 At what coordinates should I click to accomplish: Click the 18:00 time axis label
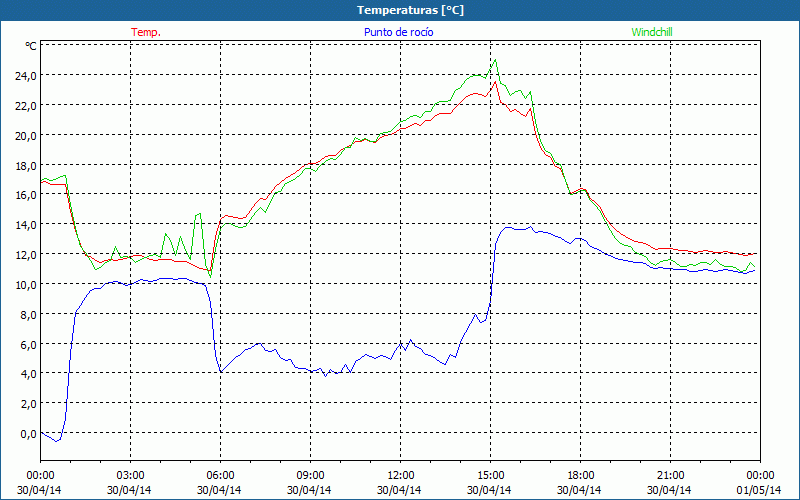point(581,476)
